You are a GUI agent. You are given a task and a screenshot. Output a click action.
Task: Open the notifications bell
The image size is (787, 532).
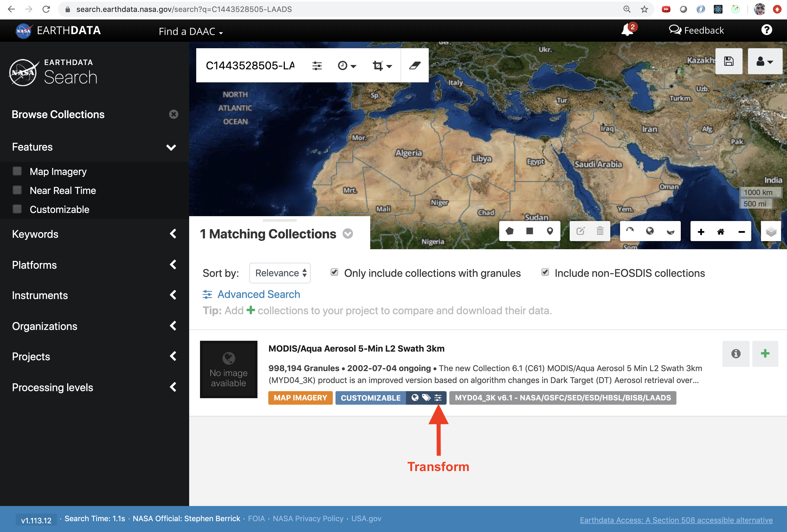(x=627, y=30)
